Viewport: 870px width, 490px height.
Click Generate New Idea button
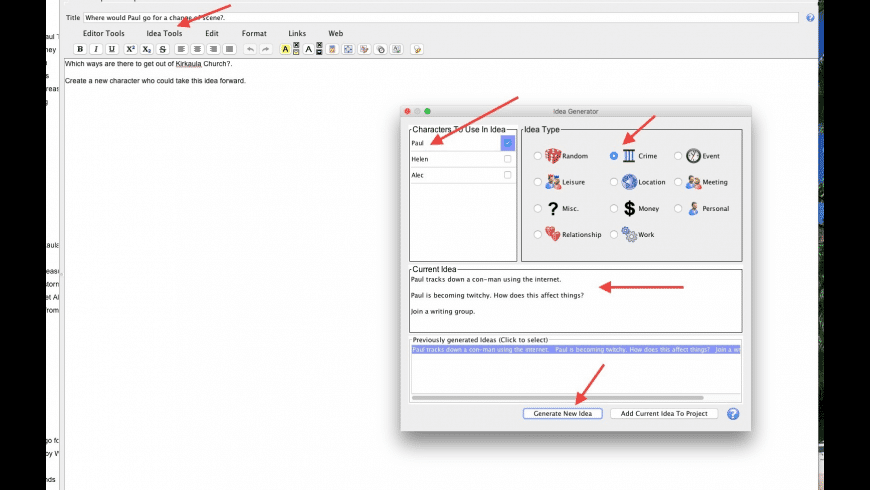tap(563, 413)
